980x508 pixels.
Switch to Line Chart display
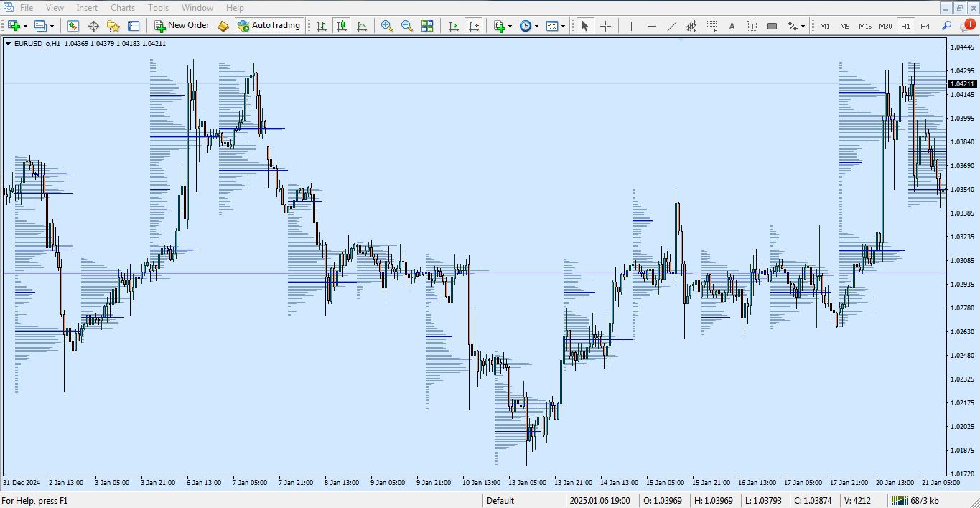pyautogui.click(x=361, y=26)
